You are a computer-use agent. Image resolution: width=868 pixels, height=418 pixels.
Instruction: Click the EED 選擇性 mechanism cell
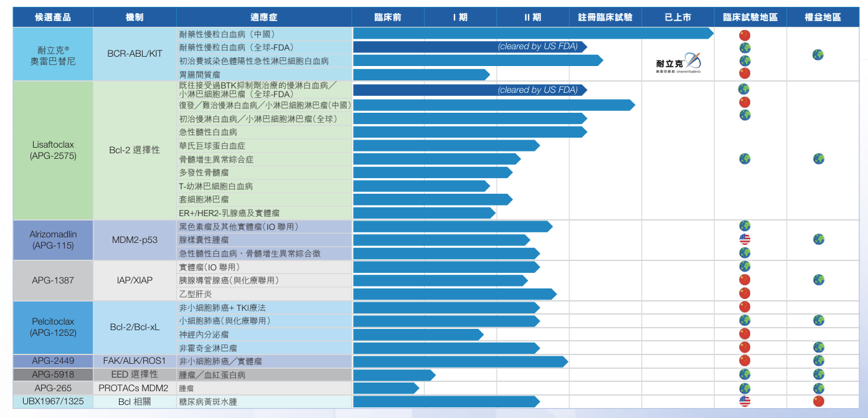click(134, 374)
